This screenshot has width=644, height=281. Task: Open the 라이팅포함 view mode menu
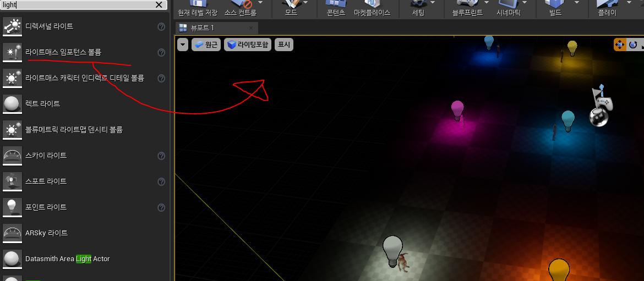point(248,45)
